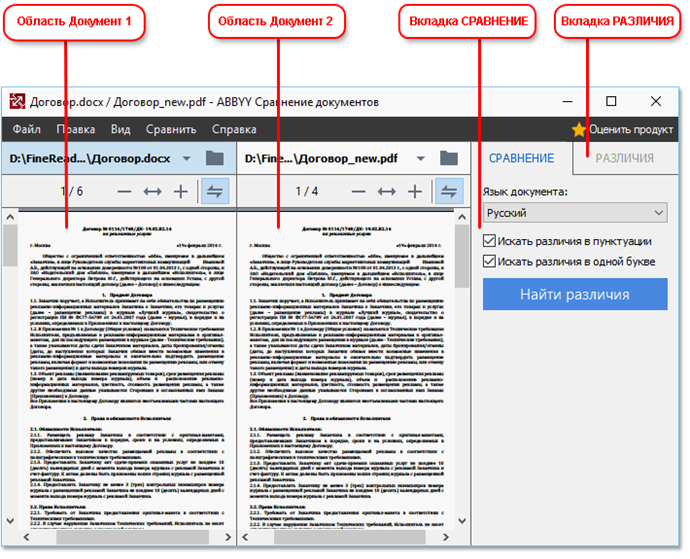The width and height of the screenshot is (690, 559).
Task: Click right arrow of Document 2 horizontal scrollbar
Action: [446, 537]
